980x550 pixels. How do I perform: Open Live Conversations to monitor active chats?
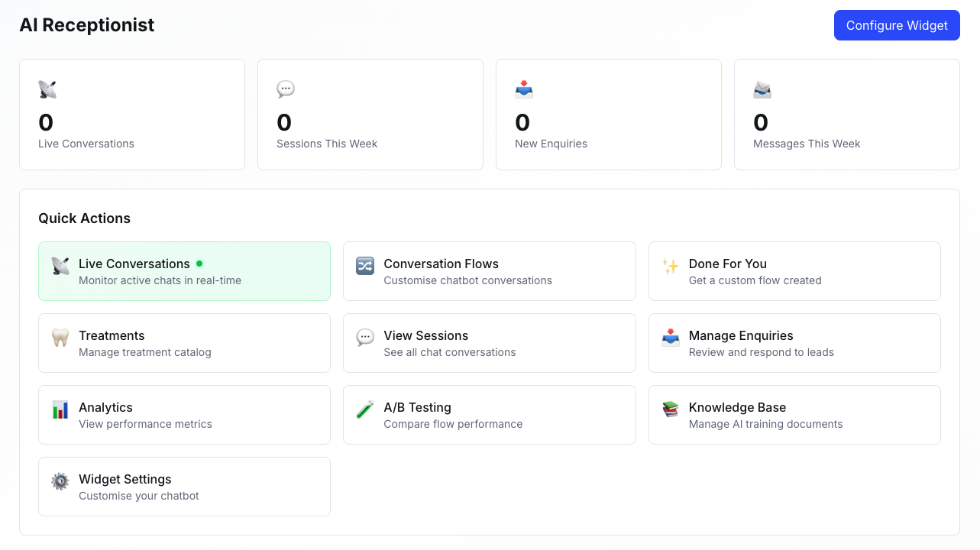(x=184, y=271)
